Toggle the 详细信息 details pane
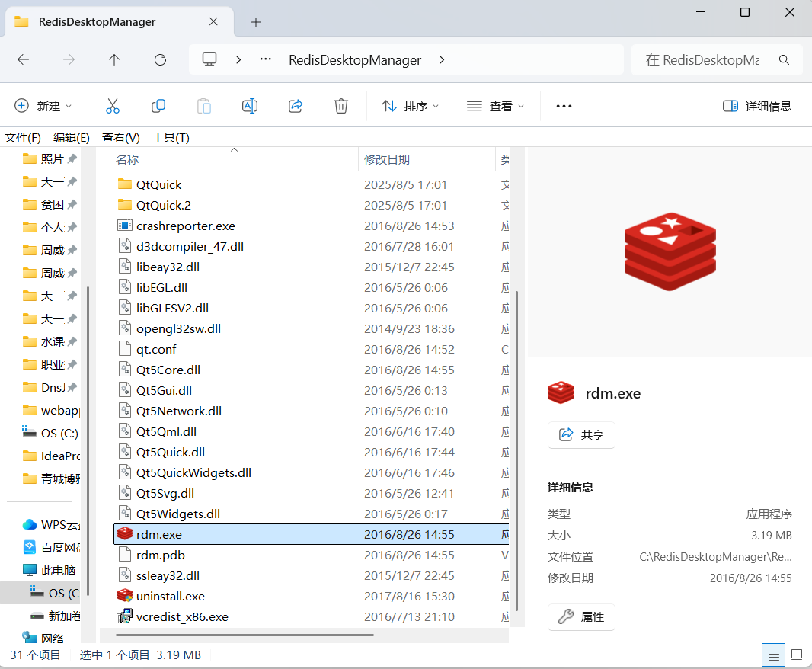812x669 pixels. (x=757, y=106)
